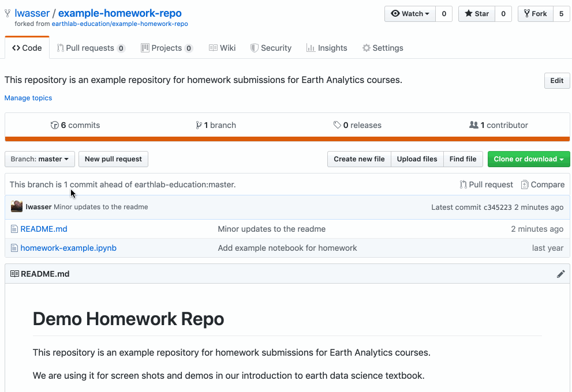Click Upload files
The image size is (572, 392).
coord(417,159)
